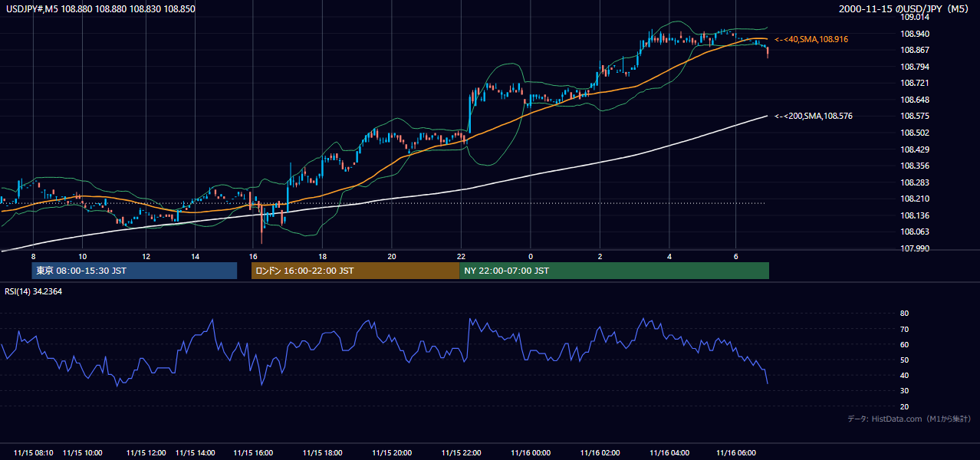Click the bottom time label 11/16 06:00
The image size is (980, 460).
pyautogui.click(x=736, y=453)
